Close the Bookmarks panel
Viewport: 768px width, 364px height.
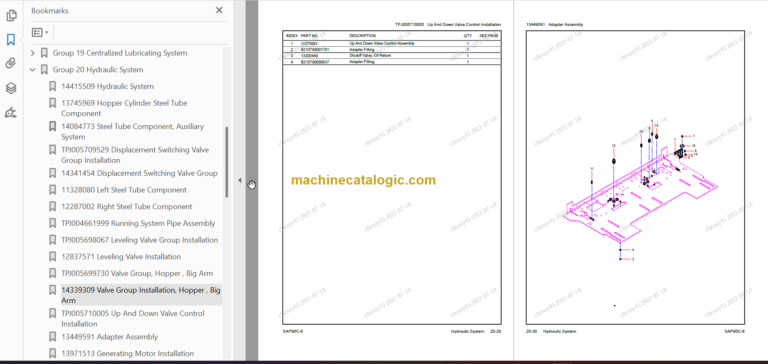tap(219, 10)
